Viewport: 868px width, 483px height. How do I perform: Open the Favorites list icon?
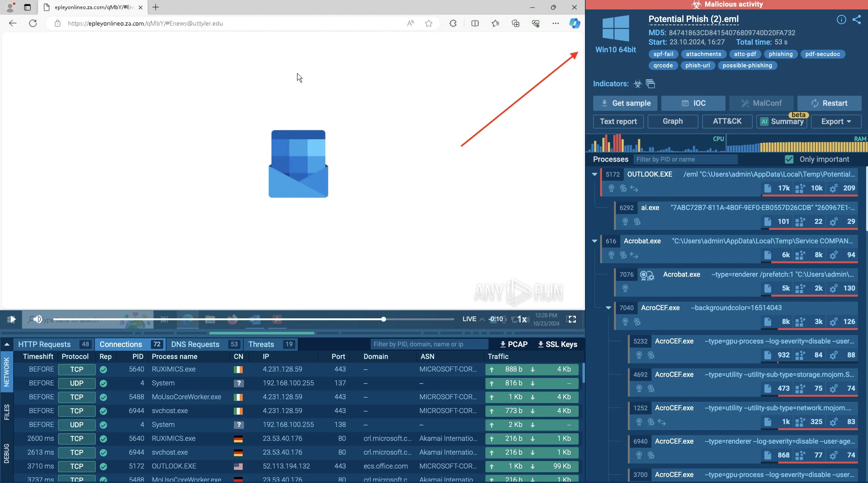tap(495, 23)
